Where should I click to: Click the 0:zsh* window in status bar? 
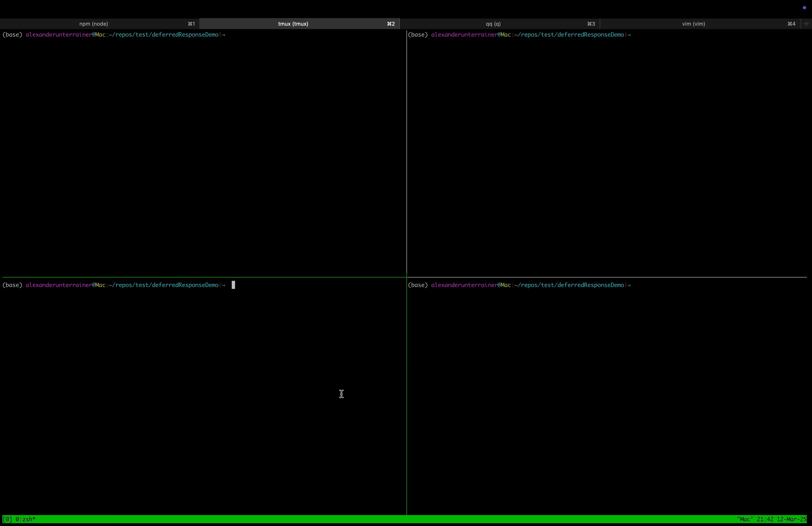point(26,519)
